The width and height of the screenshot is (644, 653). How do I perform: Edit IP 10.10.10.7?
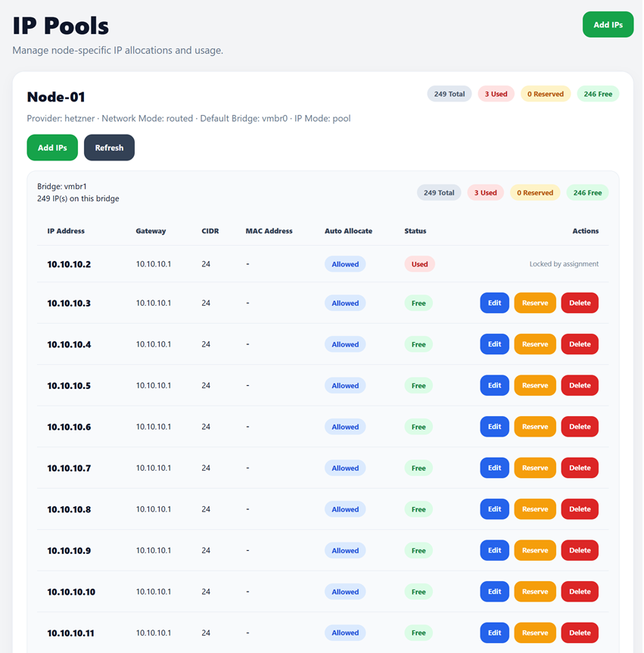(494, 468)
